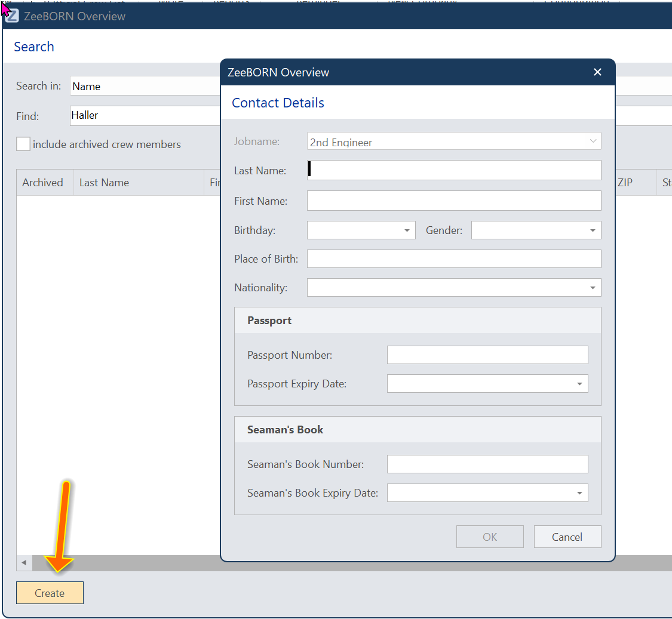672x619 pixels.
Task: Open the Nationality dropdown
Action: point(593,288)
